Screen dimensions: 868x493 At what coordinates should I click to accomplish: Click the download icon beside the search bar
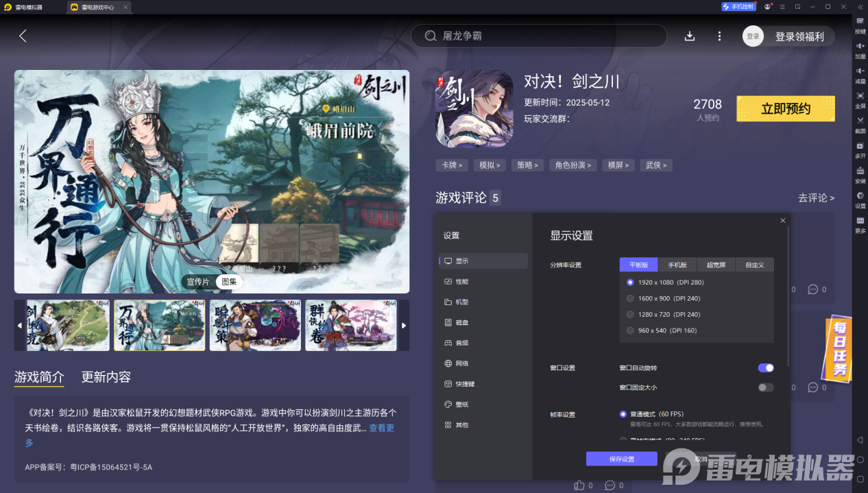point(690,36)
